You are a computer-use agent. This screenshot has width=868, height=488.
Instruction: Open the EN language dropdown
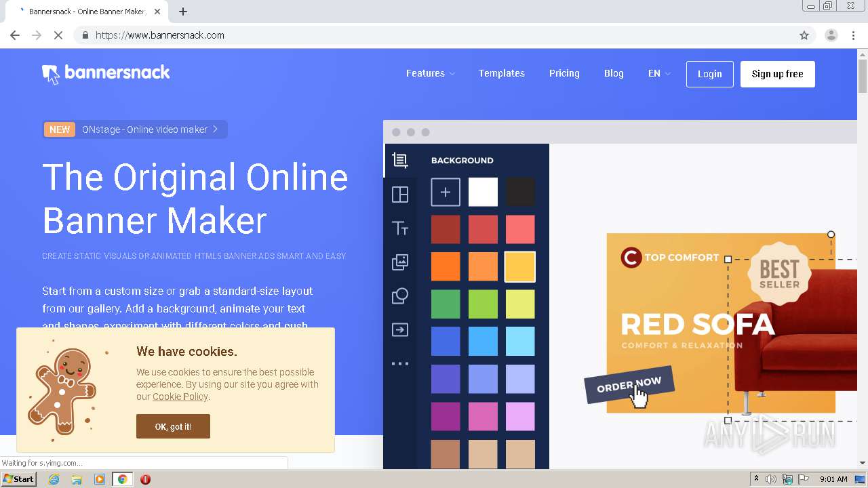point(659,73)
